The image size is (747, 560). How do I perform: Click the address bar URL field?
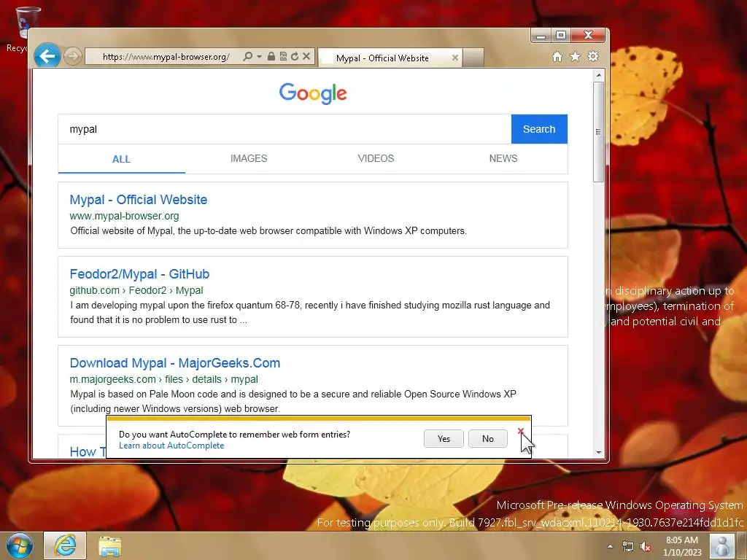(164, 57)
